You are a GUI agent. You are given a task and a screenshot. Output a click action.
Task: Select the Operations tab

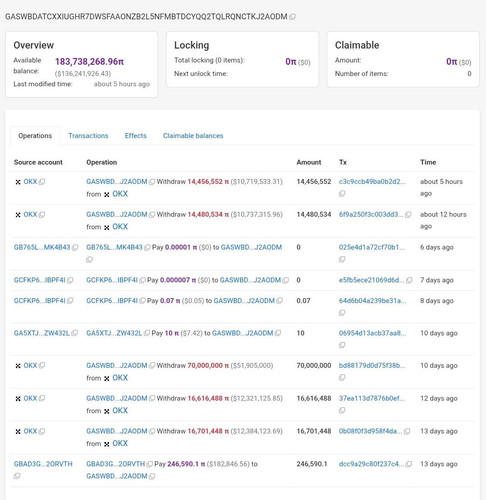35,136
